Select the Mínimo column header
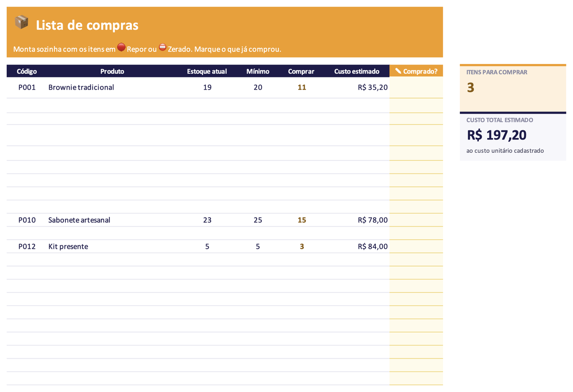Image resolution: width=573 pixels, height=392 pixels. tap(258, 71)
